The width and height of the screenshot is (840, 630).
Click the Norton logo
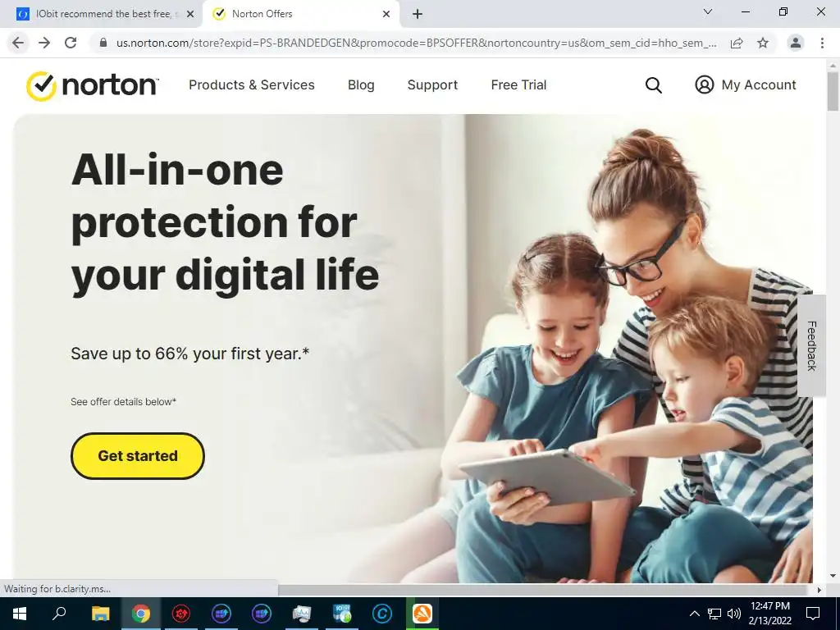tap(92, 85)
